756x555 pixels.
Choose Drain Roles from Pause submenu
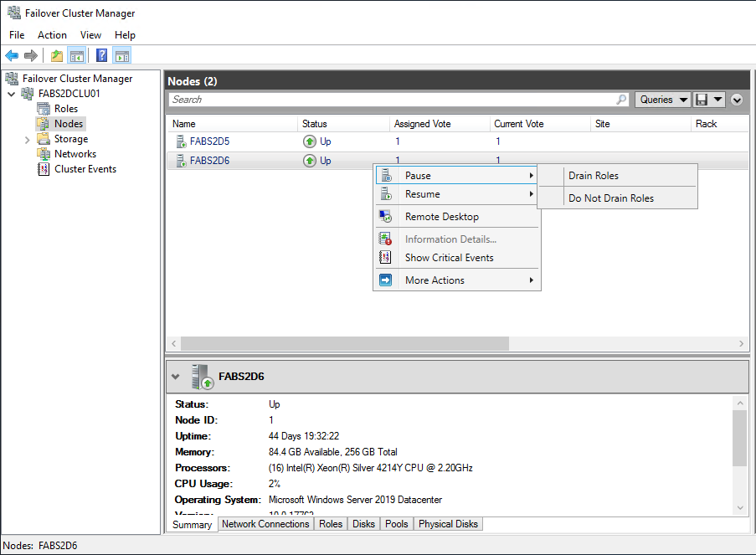point(618,176)
